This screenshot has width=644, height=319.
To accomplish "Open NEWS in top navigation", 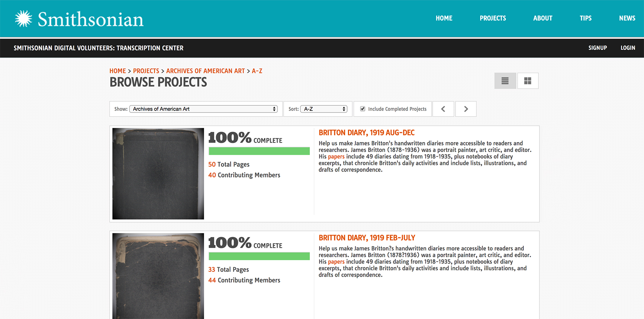I will click(x=627, y=18).
